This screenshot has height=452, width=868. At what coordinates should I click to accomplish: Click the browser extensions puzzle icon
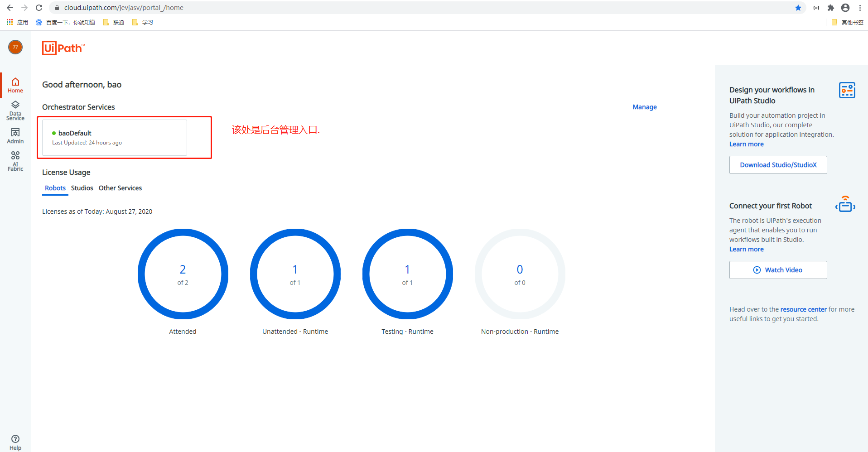[x=831, y=8]
